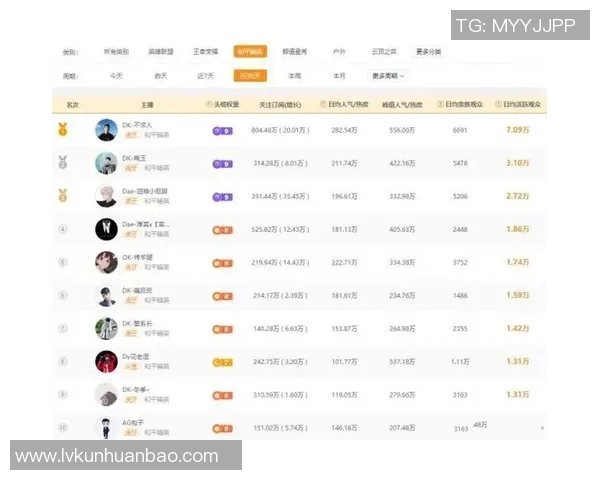Click the rank 4 number circle
The width and height of the screenshot is (600, 480).
63,229
